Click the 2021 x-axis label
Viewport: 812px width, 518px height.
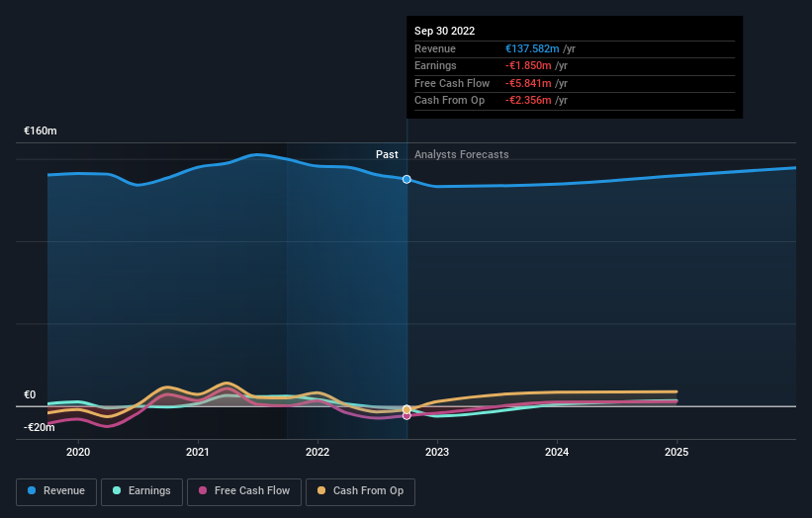coord(198,453)
